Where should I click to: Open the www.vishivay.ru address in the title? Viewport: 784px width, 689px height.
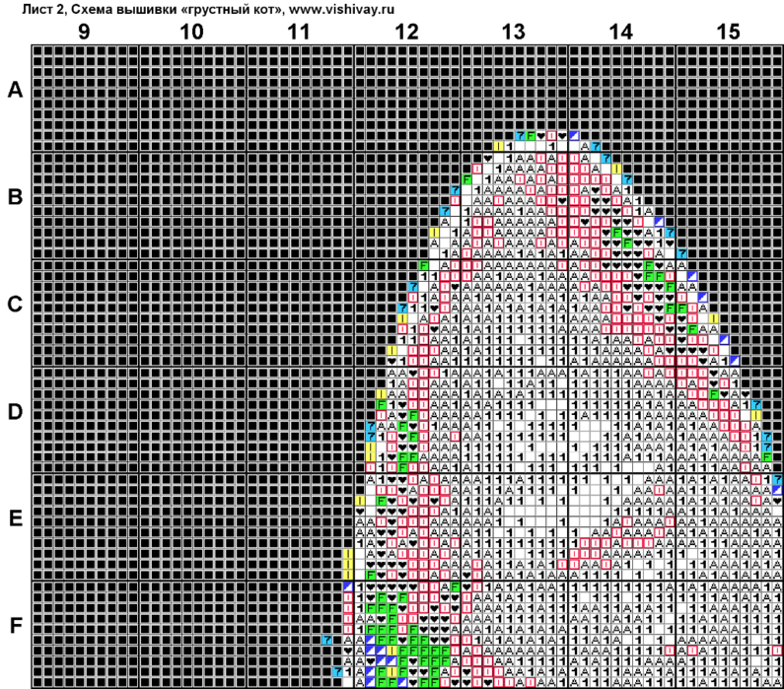click(341, 10)
